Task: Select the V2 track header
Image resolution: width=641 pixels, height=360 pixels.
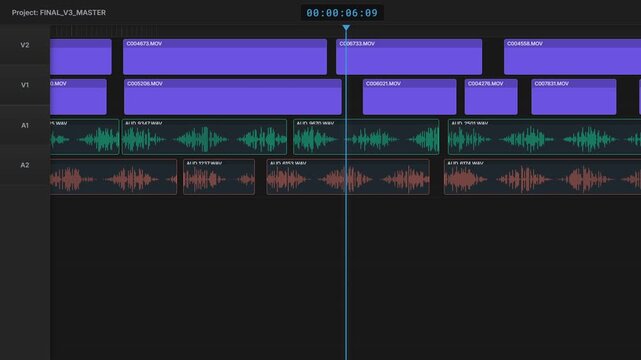Action: pyautogui.click(x=25, y=45)
